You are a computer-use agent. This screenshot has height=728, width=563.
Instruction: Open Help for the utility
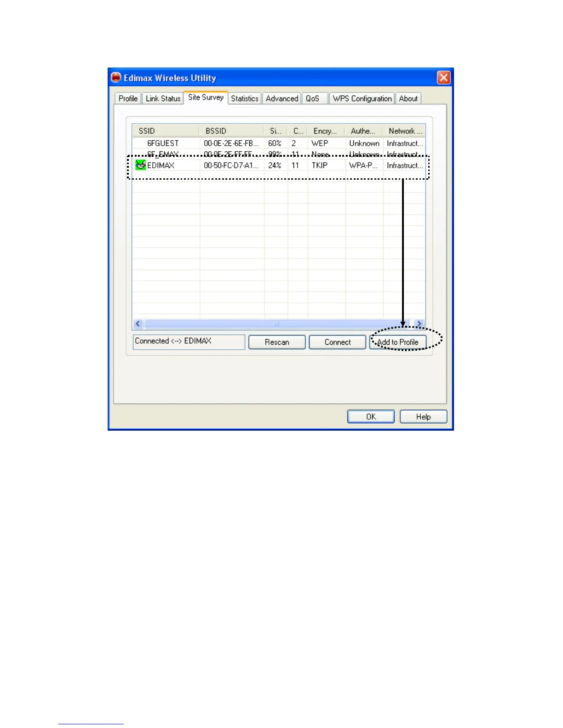(424, 417)
